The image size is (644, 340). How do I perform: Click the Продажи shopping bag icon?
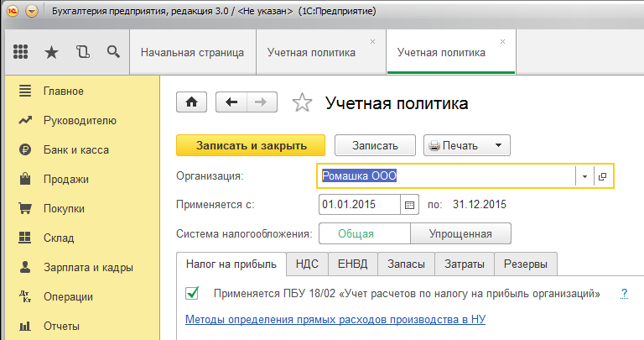25,179
